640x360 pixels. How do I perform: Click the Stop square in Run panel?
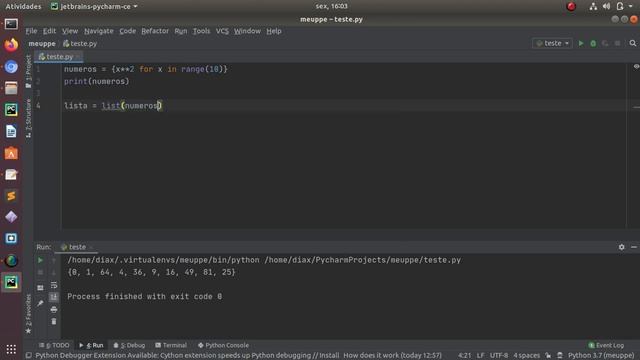tap(40, 272)
